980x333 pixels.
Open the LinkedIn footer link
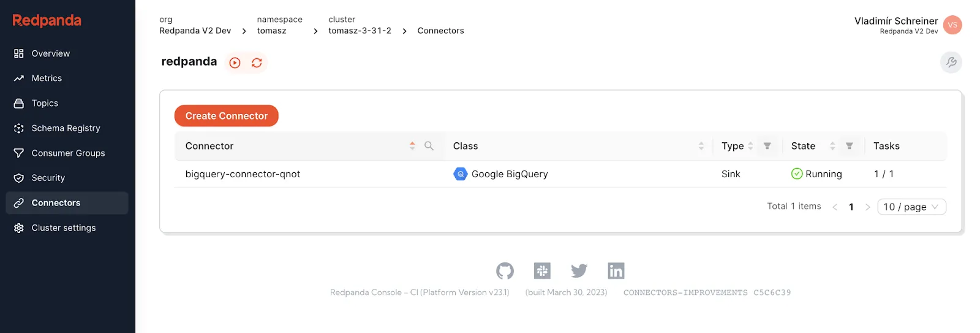pyautogui.click(x=616, y=270)
